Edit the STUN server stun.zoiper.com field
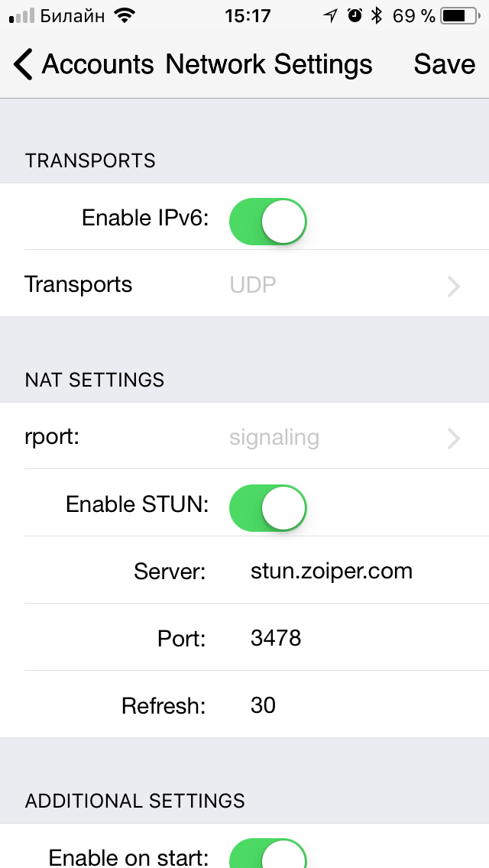The width and height of the screenshot is (489, 868). click(x=331, y=571)
